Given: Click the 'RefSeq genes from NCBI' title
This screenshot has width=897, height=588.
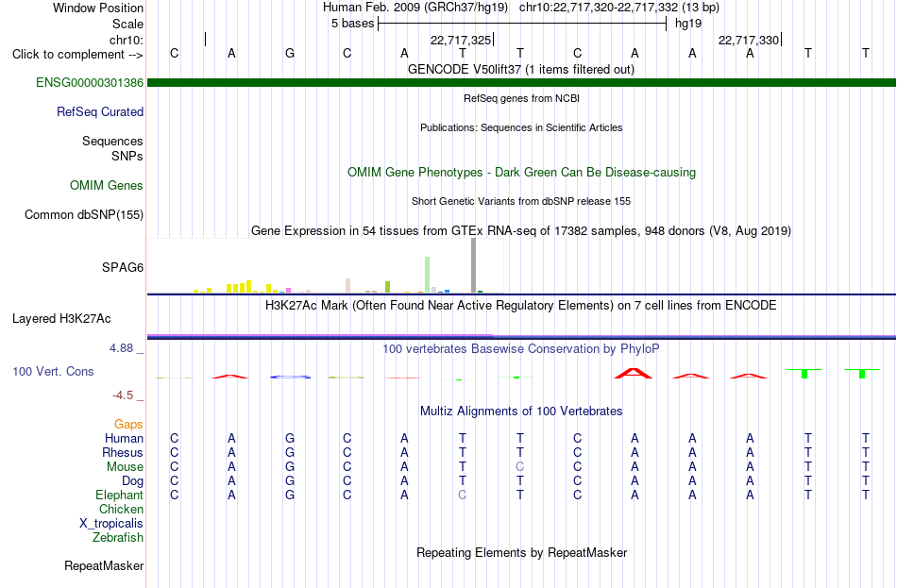Looking at the screenshot, I should (521, 98).
